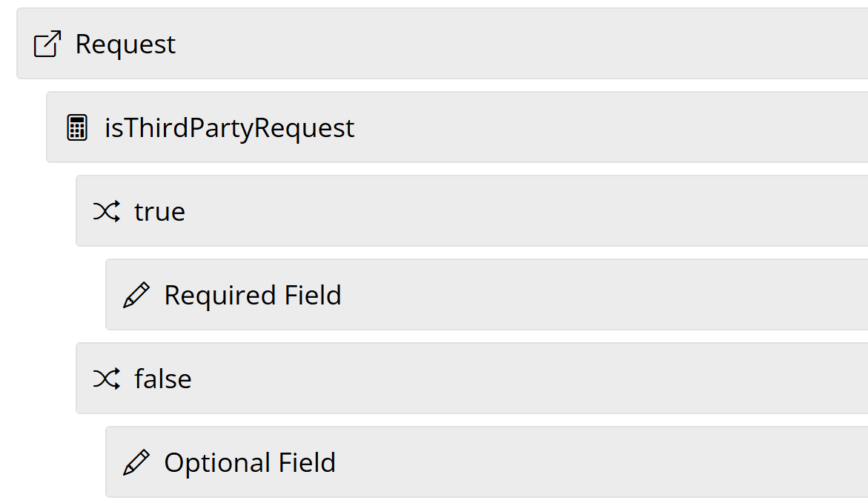
Task: Select the Request root node label
Action: pyautogui.click(x=125, y=44)
